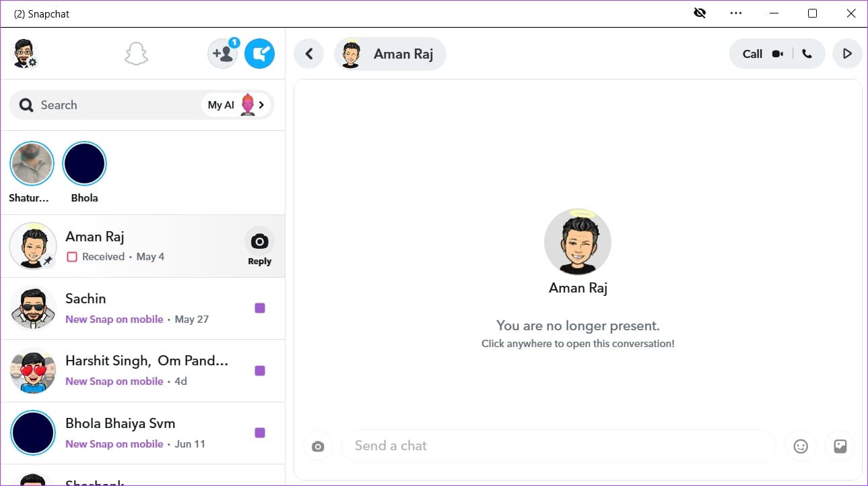Open New Snap on mobile from Bhola Bhaiya Svm
Screen dimensions: 868x486
(114, 444)
